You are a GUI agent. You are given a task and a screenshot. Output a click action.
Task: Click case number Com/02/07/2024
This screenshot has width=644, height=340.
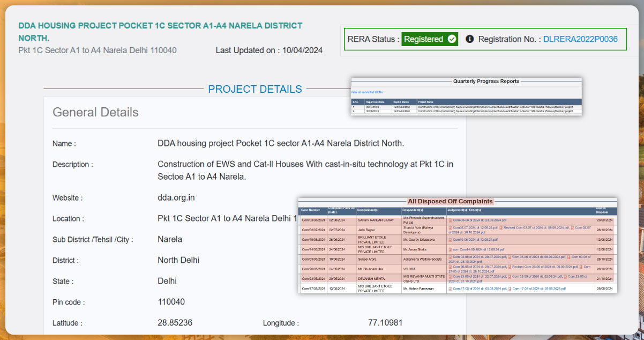(x=313, y=230)
